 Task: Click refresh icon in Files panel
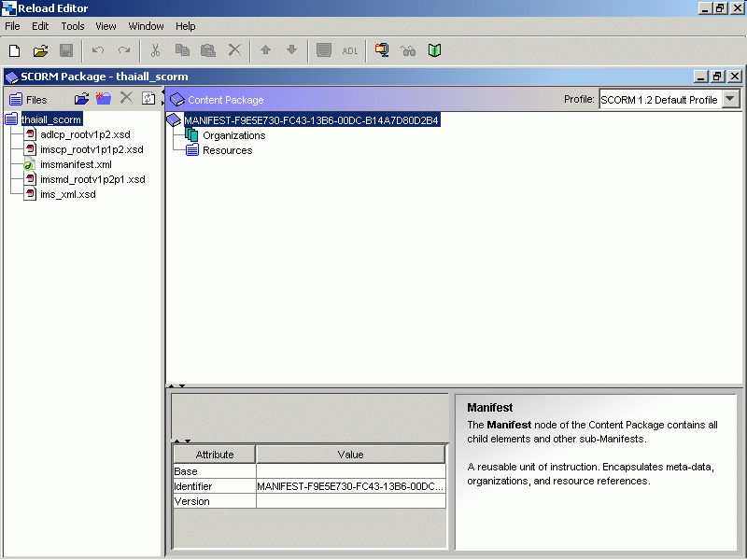click(148, 99)
